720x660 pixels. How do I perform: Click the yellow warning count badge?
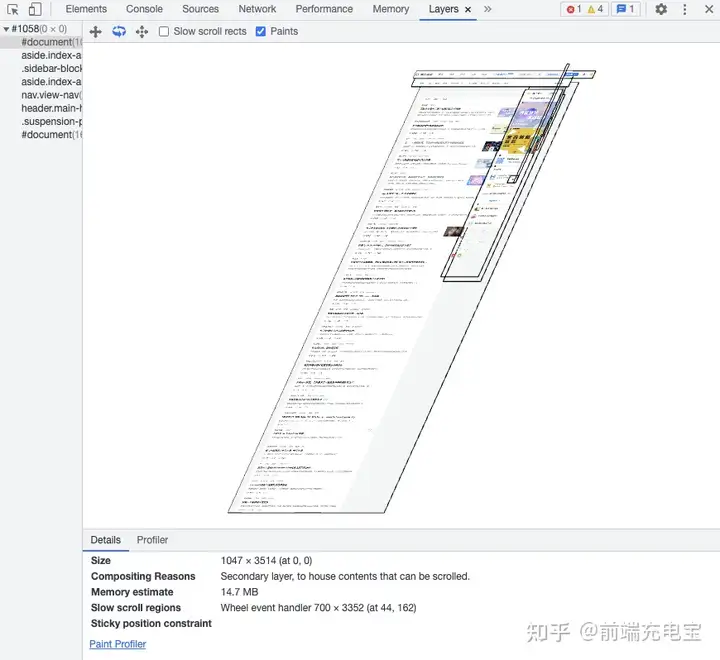595,9
